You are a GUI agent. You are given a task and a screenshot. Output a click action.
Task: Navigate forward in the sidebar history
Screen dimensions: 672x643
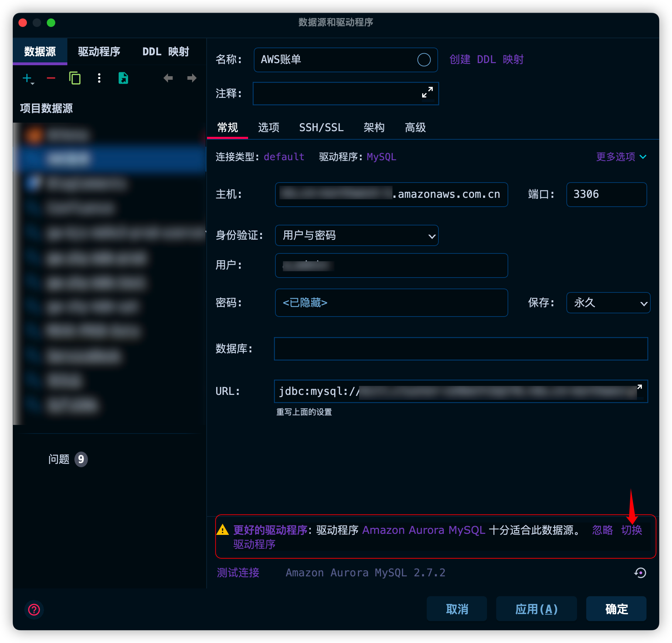(191, 78)
